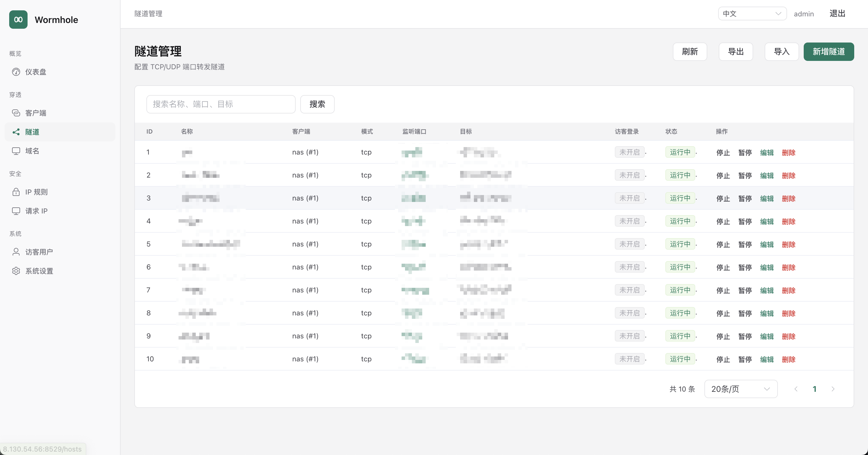The image size is (868, 455).
Task: Click the 状态 column header
Action: coord(671,131)
